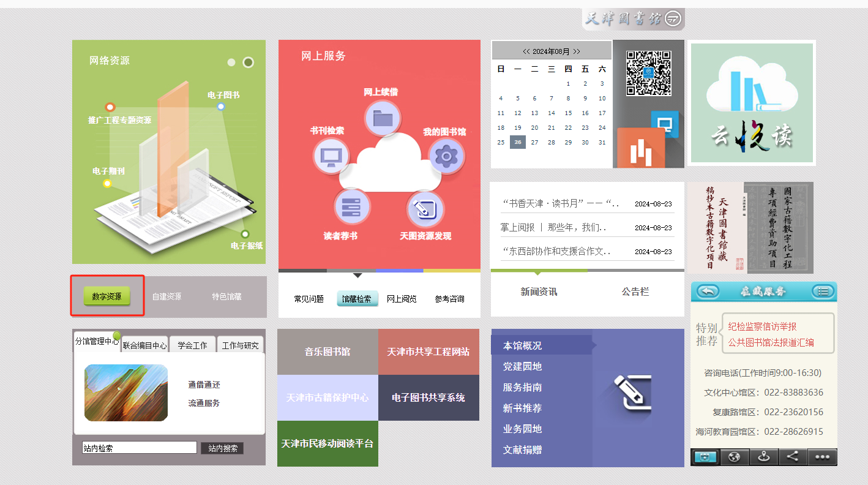This screenshot has height=485, width=868.
Task: Select first carousel dot in 网络资源 banner
Action: coord(231,62)
